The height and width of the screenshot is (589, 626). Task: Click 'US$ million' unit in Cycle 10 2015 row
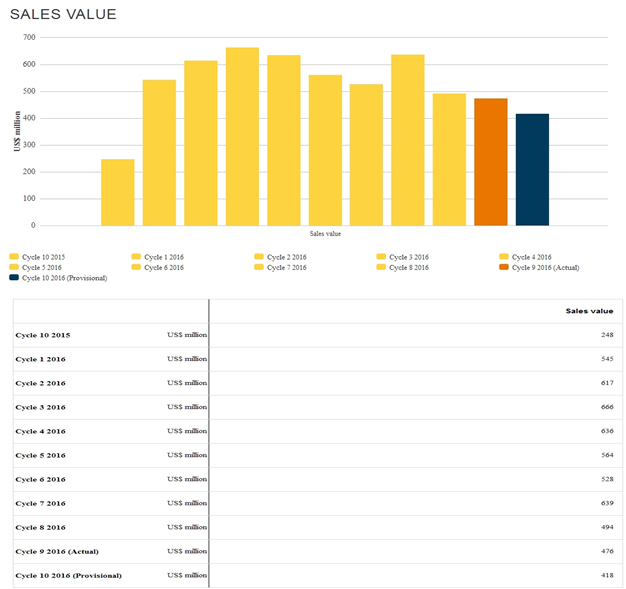(x=187, y=335)
